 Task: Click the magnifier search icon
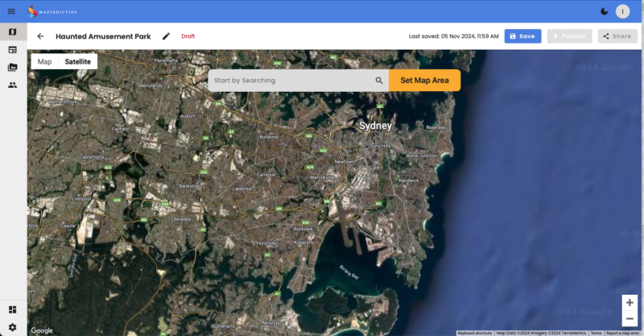(378, 81)
